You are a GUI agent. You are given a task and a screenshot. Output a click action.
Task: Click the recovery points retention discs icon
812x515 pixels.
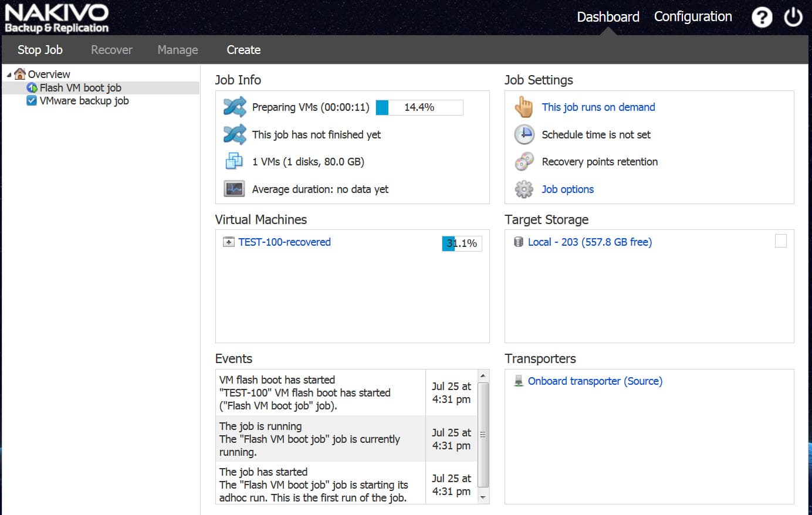tap(524, 161)
